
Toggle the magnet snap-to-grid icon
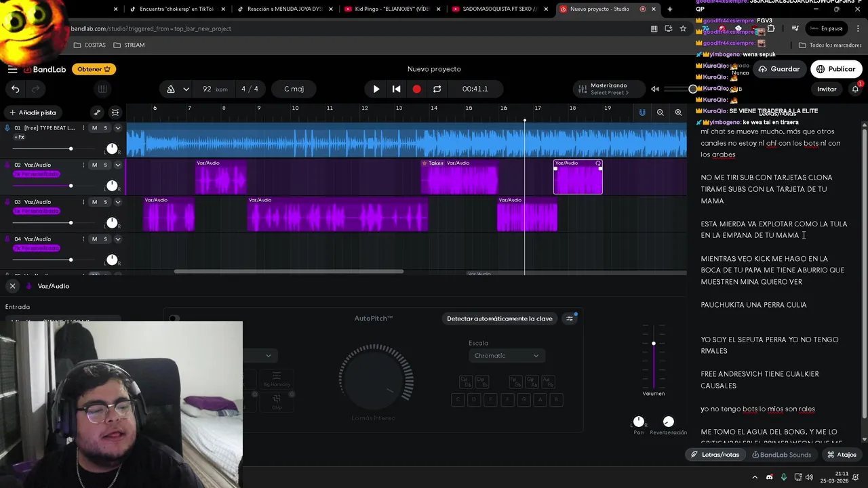(642, 113)
